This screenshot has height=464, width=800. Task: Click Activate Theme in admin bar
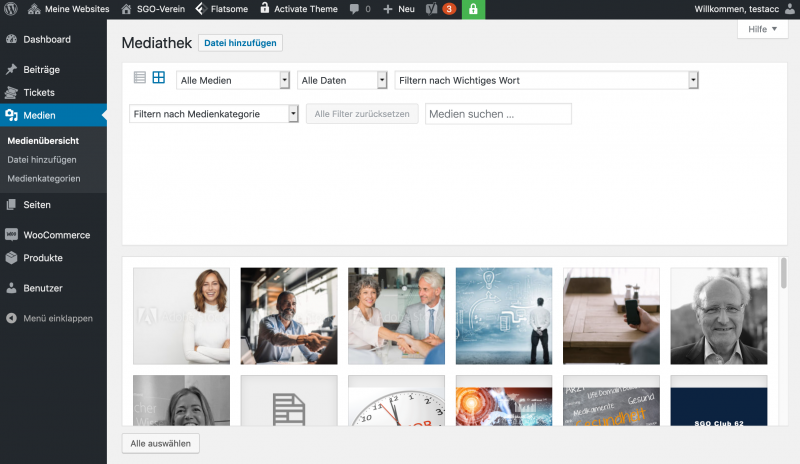298,9
